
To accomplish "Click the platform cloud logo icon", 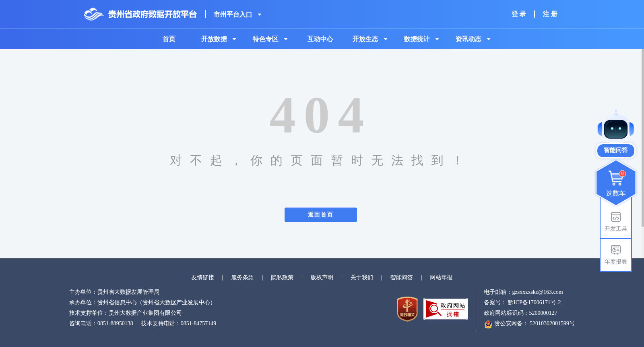I will [94, 14].
